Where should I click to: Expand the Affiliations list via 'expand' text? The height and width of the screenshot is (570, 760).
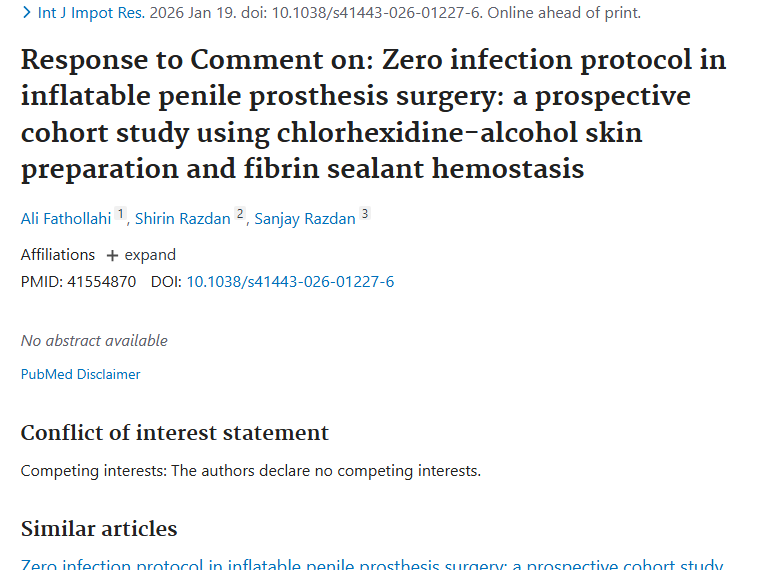(150, 255)
